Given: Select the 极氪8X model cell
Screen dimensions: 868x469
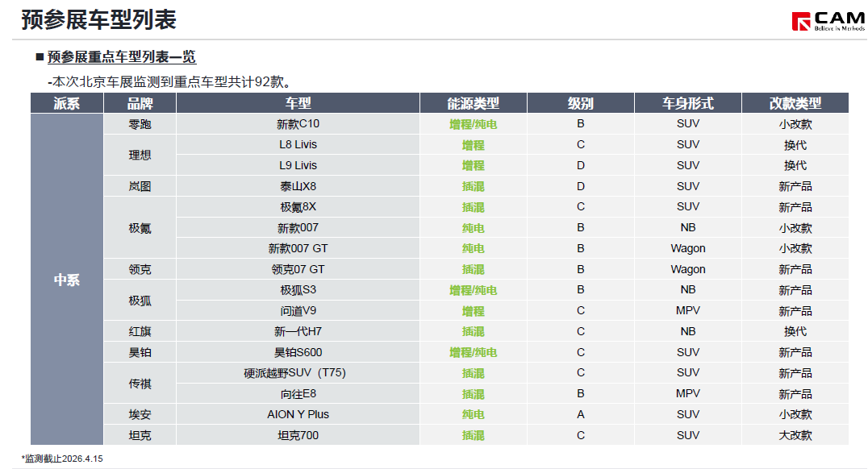Looking at the screenshot, I should (x=298, y=207).
